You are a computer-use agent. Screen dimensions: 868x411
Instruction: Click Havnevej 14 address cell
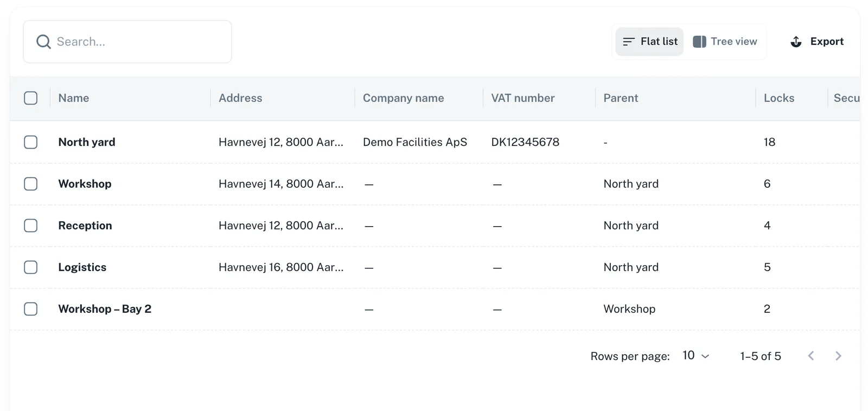[281, 184]
